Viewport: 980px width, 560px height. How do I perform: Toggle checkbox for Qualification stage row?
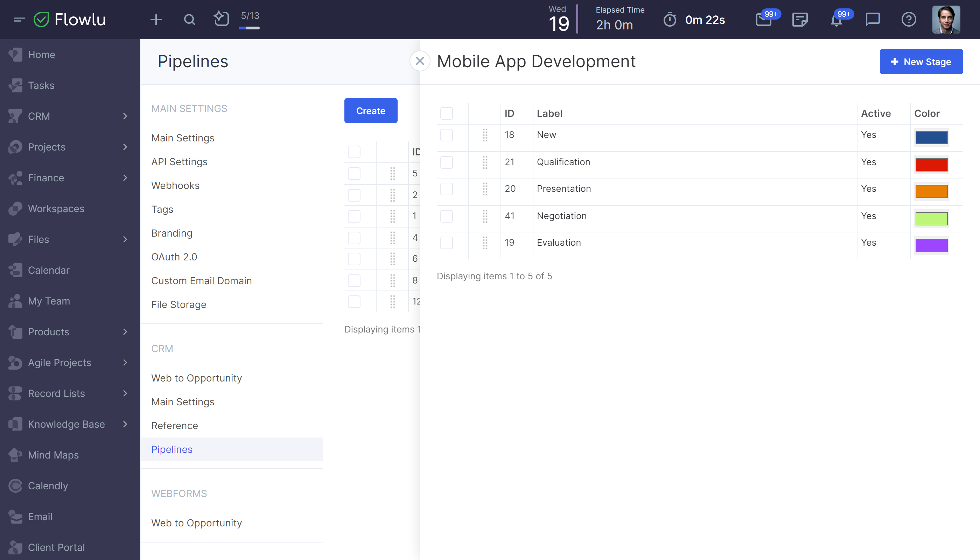(446, 162)
